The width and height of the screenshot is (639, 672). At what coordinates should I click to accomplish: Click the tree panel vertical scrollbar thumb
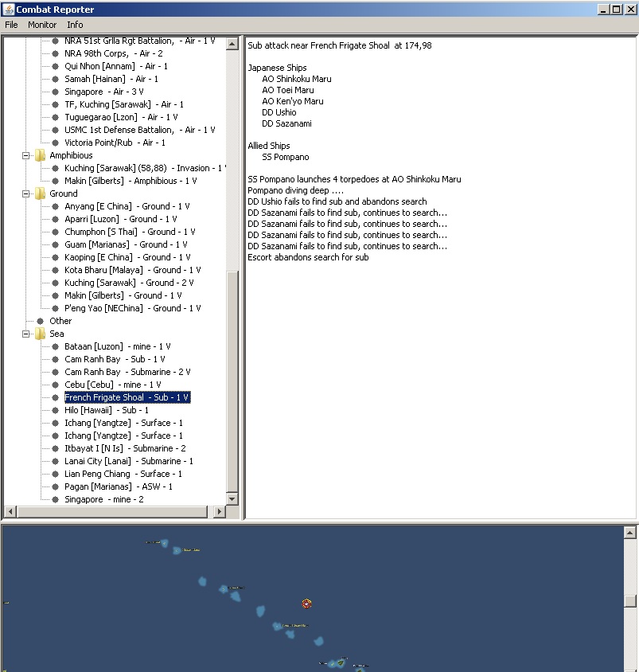coord(232,381)
